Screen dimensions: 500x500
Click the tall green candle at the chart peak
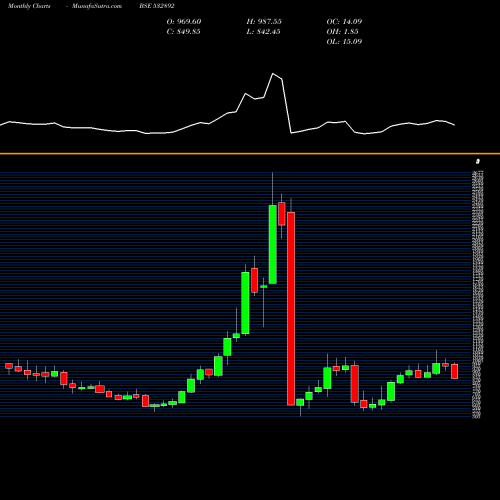click(273, 244)
